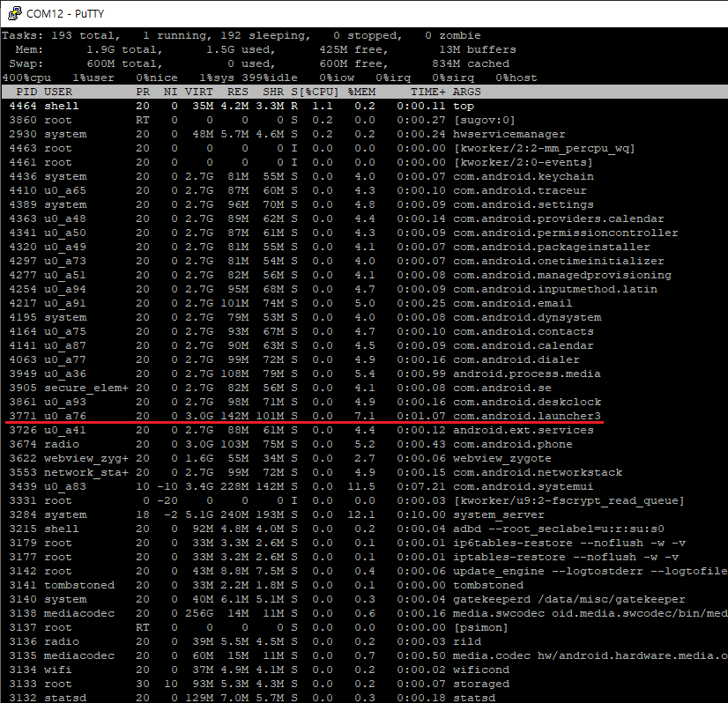Click com.android.networkstack process
This screenshot has width=728, height=703.
pos(537,472)
